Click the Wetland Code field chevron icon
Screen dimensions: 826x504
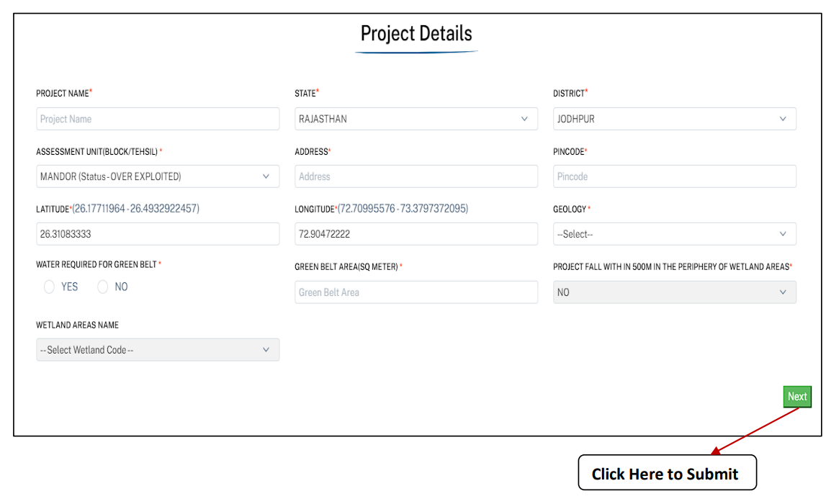[267, 350]
